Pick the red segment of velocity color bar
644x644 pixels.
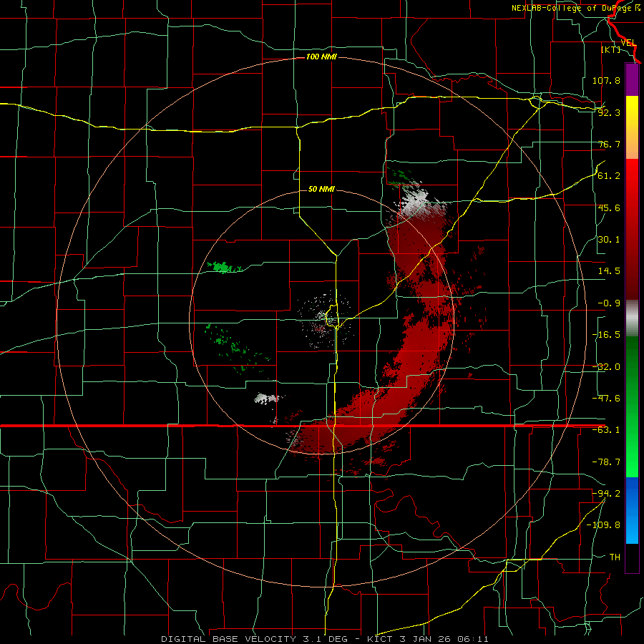point(632,229)
